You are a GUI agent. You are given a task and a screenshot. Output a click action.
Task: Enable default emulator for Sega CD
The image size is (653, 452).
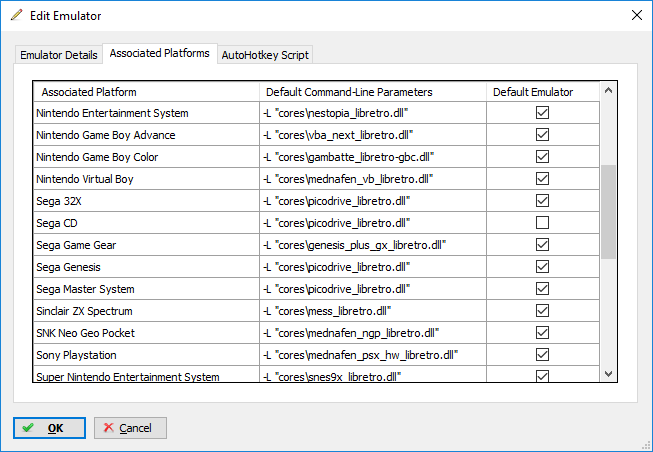542,223
